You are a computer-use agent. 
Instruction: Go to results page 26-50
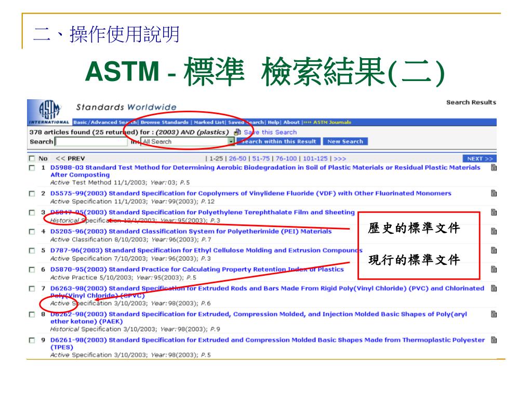click(x=237, y=158)
